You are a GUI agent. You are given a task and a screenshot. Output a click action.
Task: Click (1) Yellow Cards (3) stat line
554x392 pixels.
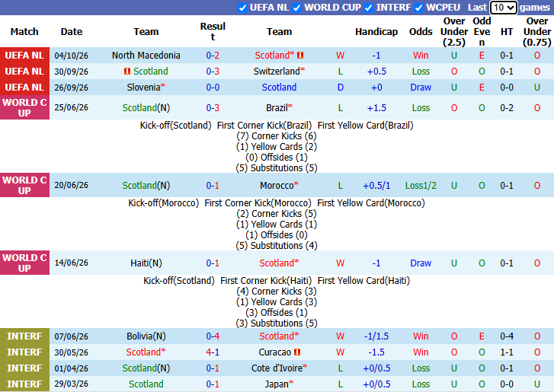tap(277, 301)
